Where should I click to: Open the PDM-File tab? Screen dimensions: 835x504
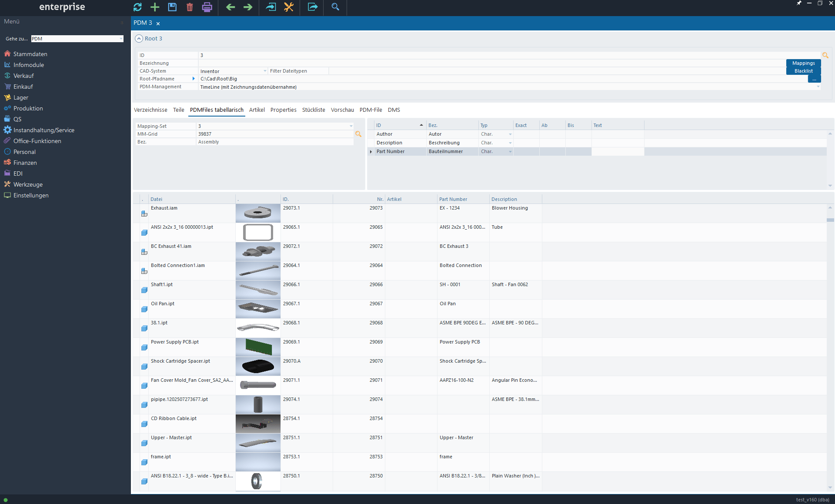(371, 110)
